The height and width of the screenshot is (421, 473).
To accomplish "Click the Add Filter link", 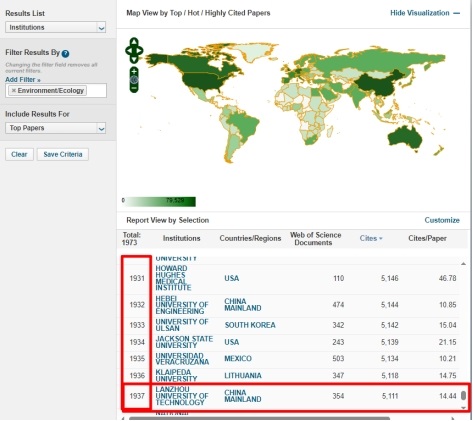I will (x=23, y=80).
